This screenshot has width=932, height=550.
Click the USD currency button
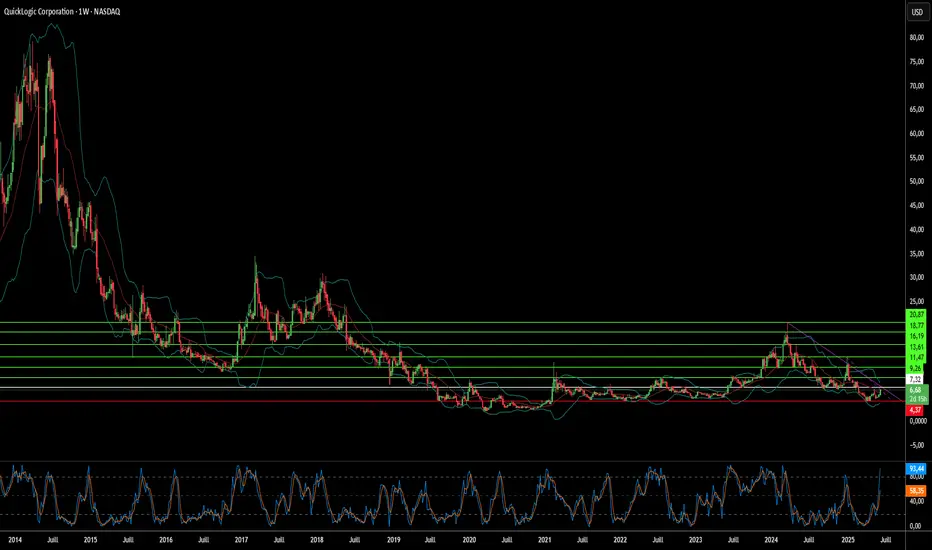pos(917,12)
